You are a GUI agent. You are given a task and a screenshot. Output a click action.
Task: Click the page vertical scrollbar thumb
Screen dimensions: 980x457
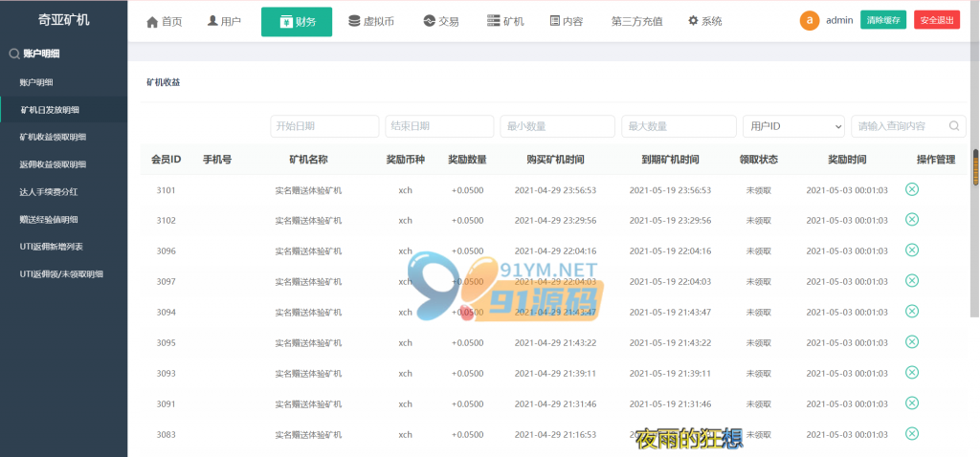coord(975,167)
